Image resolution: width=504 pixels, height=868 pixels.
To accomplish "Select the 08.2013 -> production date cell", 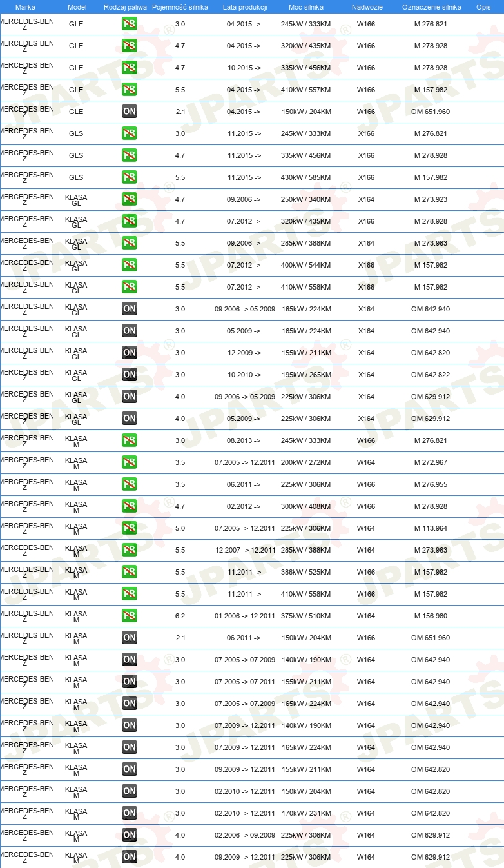I will (244, 440).
